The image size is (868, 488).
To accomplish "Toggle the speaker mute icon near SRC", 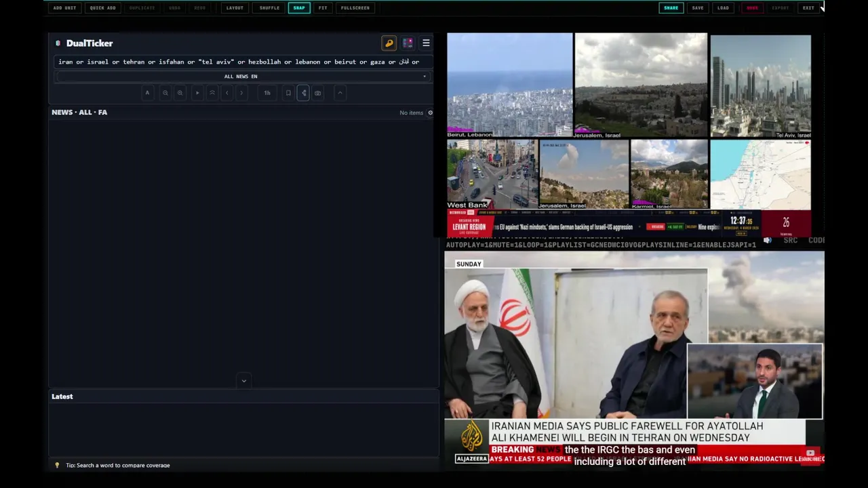I will (768, 241).
